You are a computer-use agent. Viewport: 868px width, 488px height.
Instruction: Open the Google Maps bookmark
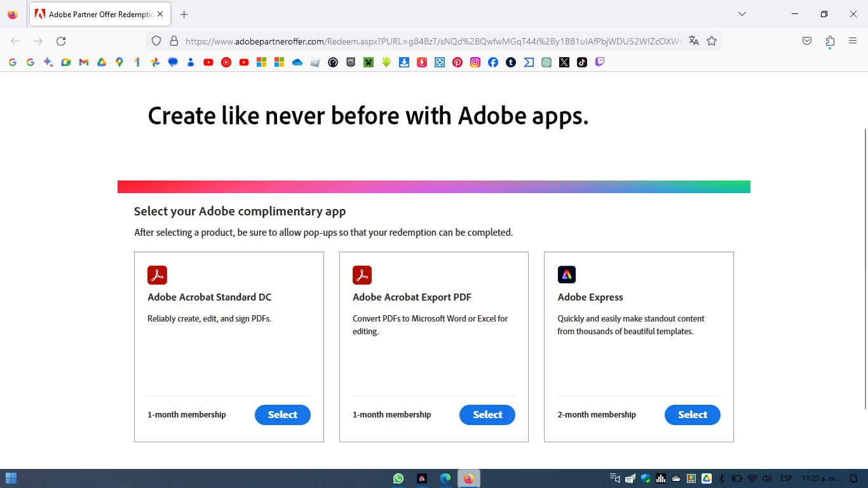pos(119,62)
